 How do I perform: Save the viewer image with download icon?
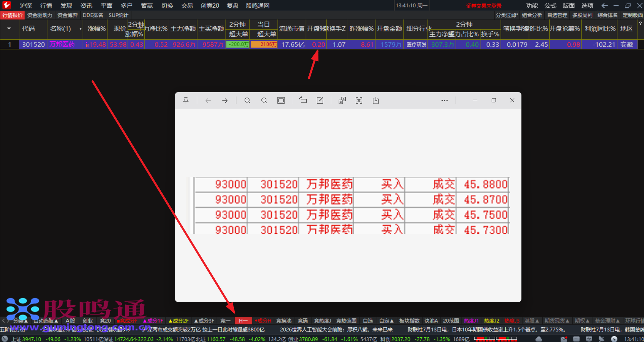coord(376,101)
